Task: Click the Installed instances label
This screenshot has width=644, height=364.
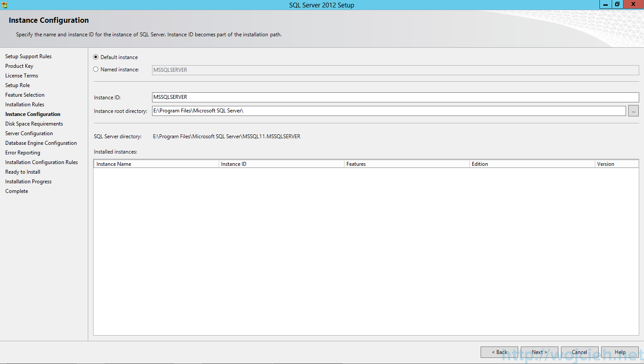Action: [x=115, y=152]
